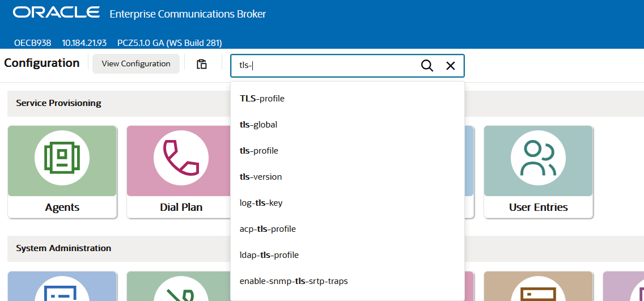
Task: Click the User Entries label
Action: (538, 207)
